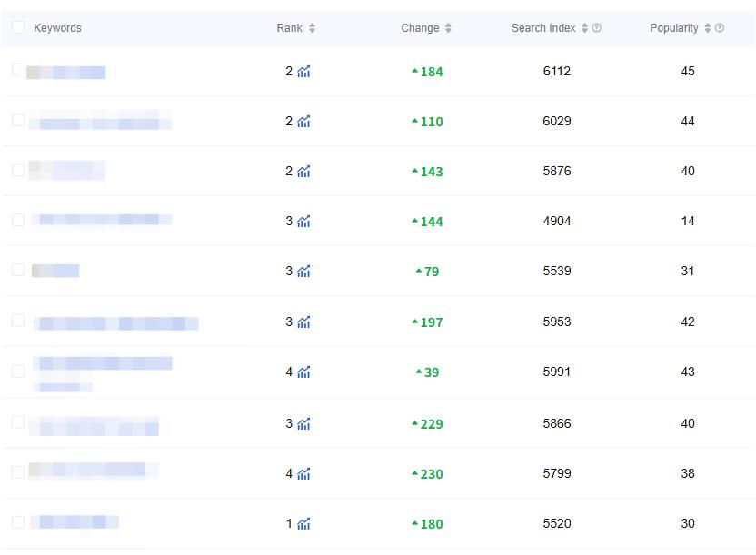The width and height of the screenshot is (756, 555).
Task: Click the rank trend icon in the row with Change 110
Action: click(x=303, y=122)
